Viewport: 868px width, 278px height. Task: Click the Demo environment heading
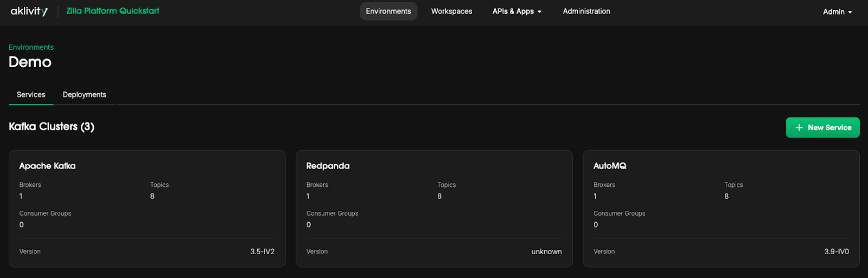tap(30, 62)
